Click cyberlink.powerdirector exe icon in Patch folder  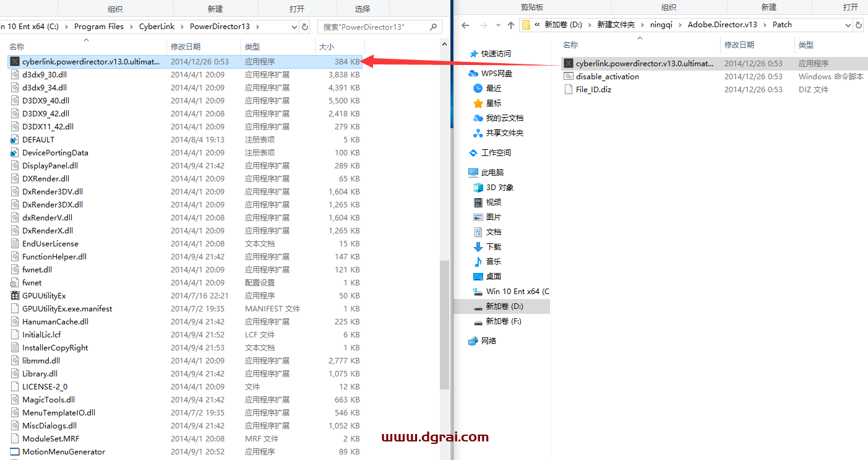click(x=569, y=63)
